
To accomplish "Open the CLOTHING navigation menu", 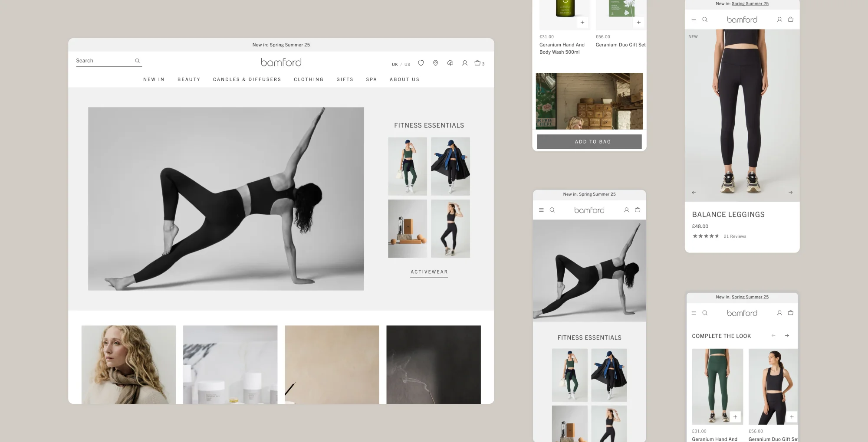I will click(309, 79).
